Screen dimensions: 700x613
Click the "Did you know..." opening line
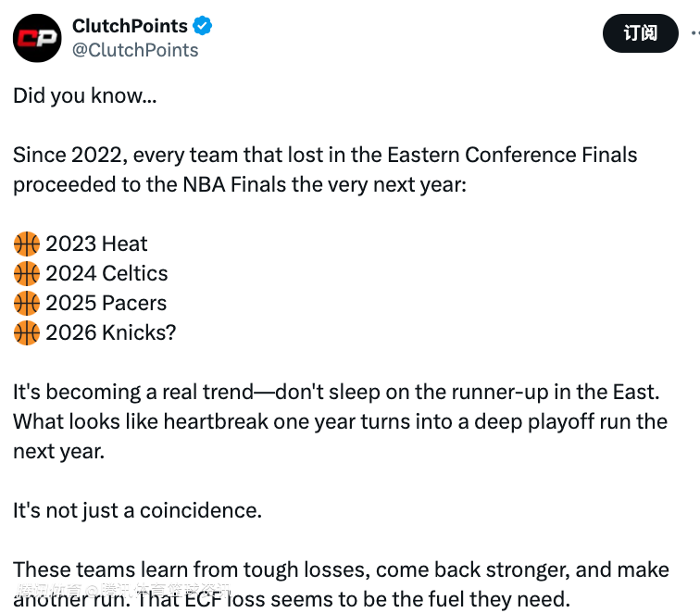coord(85,95)
